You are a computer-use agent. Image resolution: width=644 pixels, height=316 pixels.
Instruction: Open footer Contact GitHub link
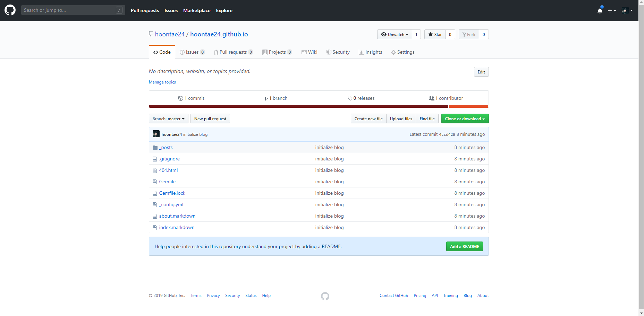[x=394, y=296]
